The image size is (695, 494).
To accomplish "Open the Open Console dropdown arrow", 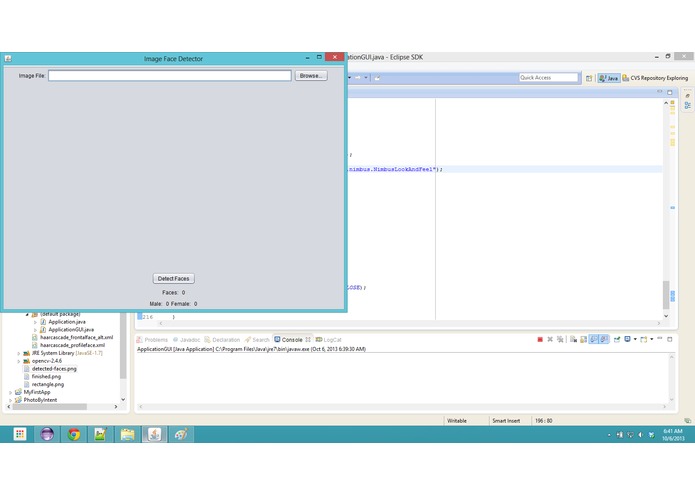I will [x=652, y=339].
